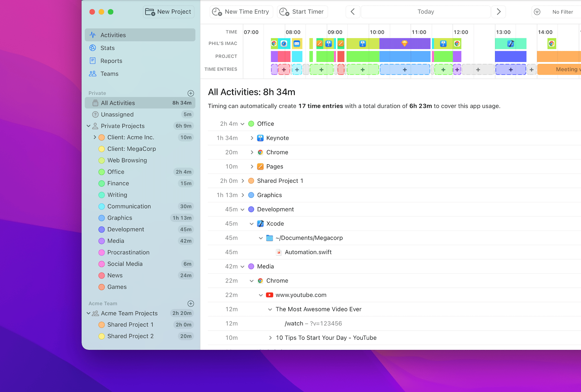The height and width of the screenshot is (392, 581).
Task: Select Graphics project in sidebar
Action: pos(140,218)
